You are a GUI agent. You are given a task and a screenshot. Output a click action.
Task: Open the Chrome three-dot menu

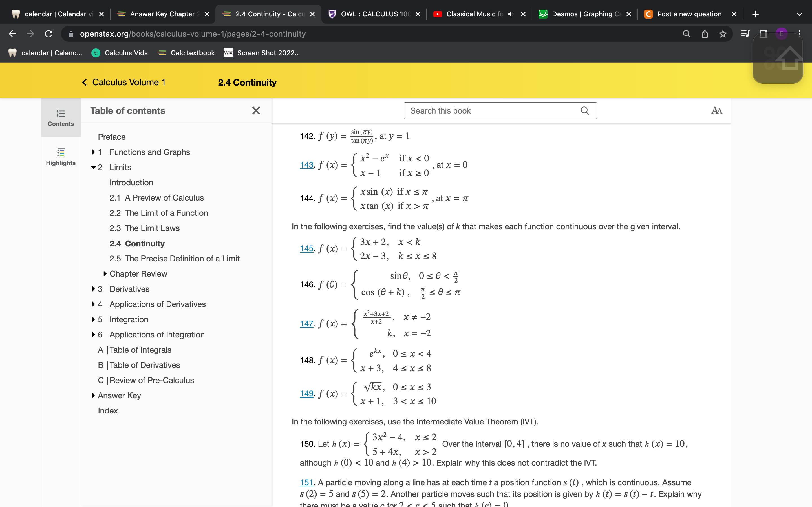[x=799, y=34]
